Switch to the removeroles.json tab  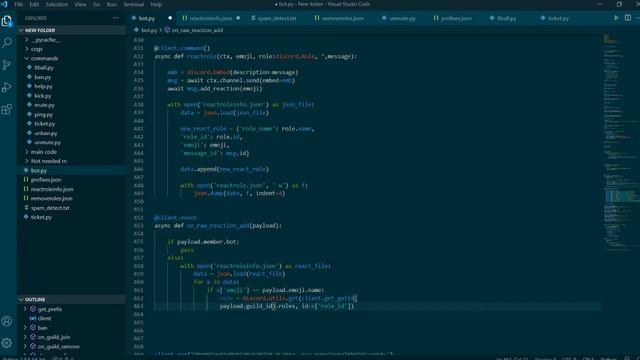point(342,18)
